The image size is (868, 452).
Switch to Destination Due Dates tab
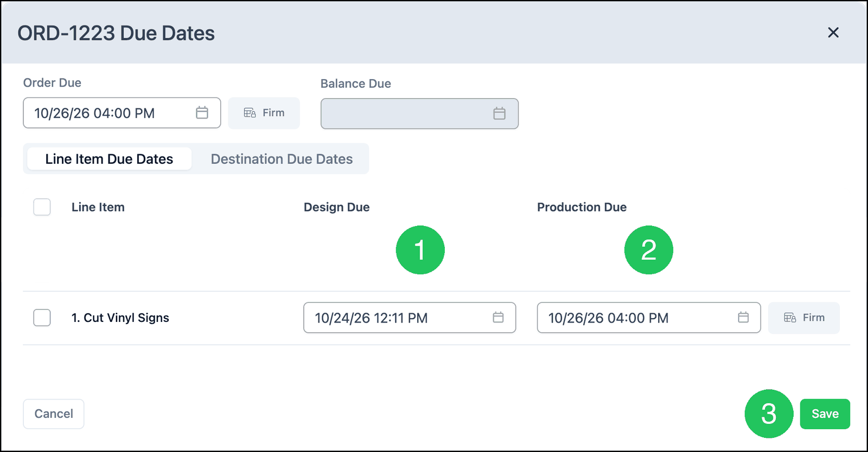(x=282, y=159)
